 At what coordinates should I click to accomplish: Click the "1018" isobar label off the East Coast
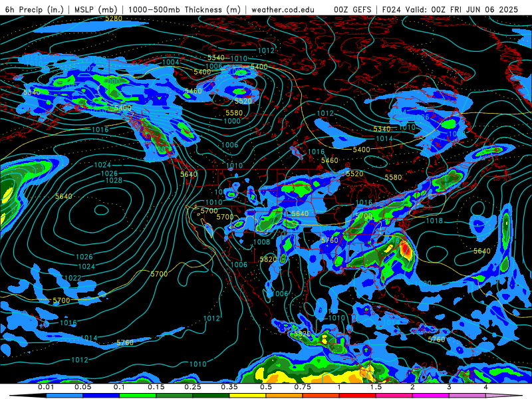pos(434,221)
